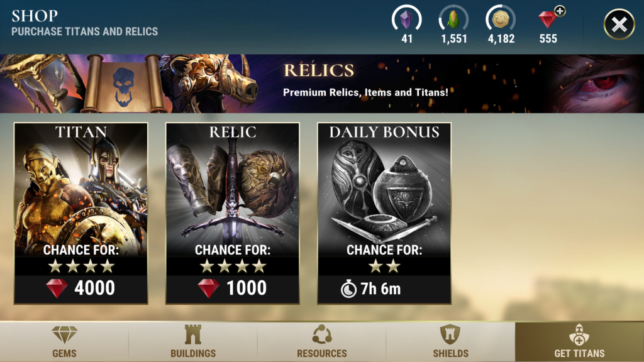644x362 pixels.
Task: Tap the 555 gems balance
Action: click(x=548, y=39)
